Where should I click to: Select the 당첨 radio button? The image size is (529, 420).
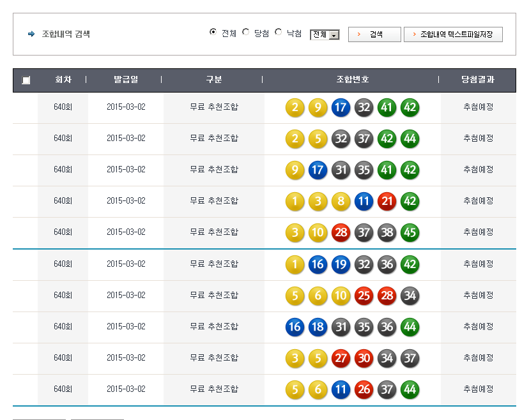pos(246,33)
